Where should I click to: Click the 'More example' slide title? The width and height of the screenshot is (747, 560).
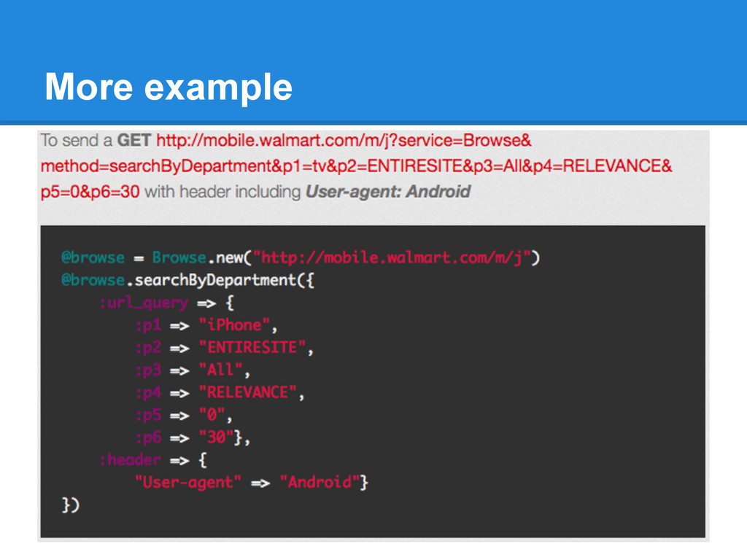coord(169,87)
